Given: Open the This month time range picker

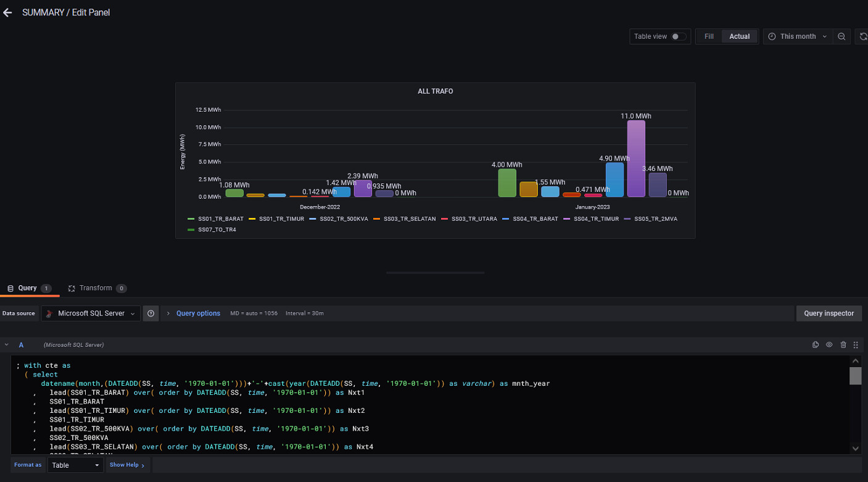Looking at the screenshot, I should [798, 36].
